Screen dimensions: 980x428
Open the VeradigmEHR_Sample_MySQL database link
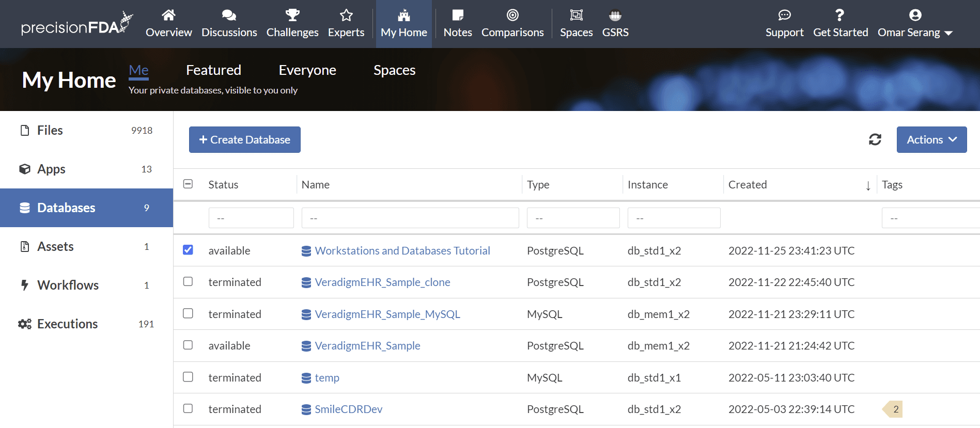point(387,314)
